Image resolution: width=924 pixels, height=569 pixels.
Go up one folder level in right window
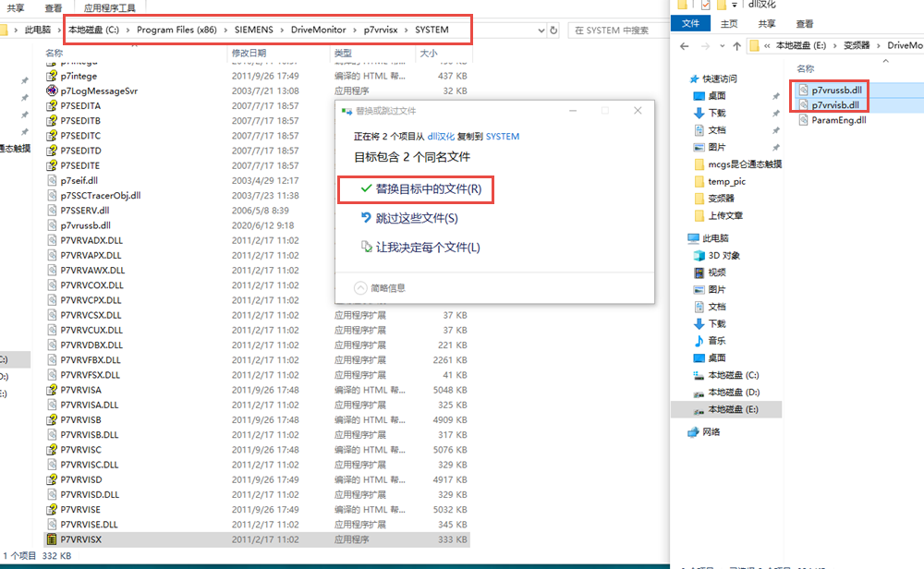coord(736,45)
